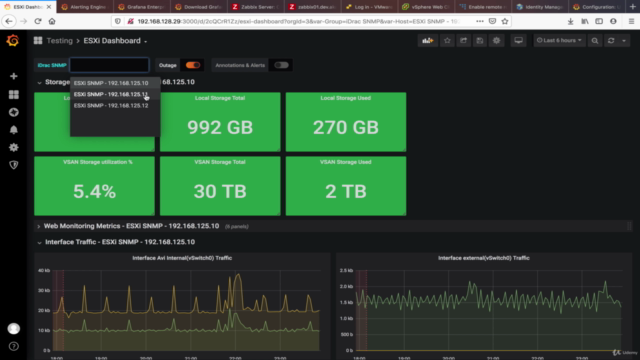The width and height of the screenshot is (640, 360).
Task: Reload the browser page
Action: point(38,21)
